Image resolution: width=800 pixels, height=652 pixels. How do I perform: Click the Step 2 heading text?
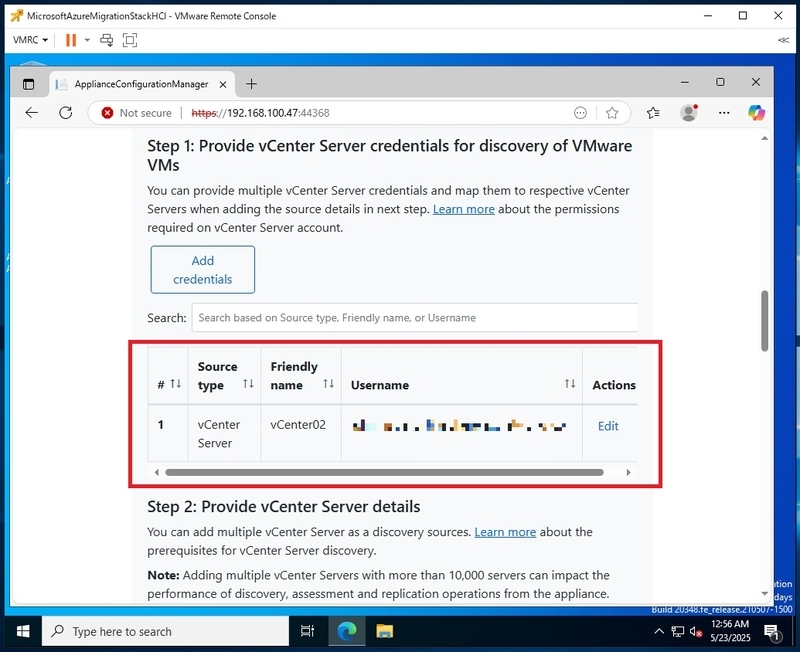click(x=284, y=507)
